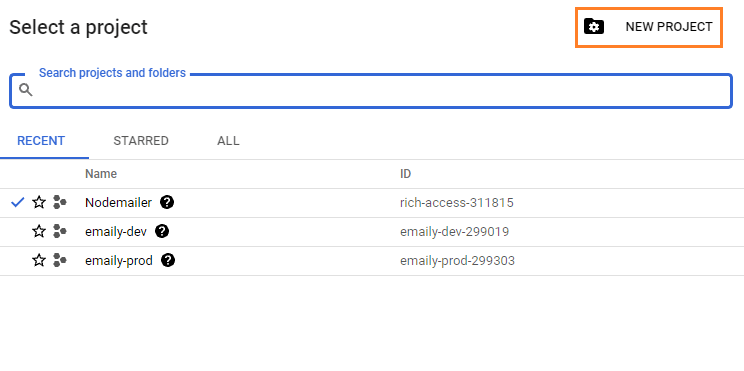Select the emaily-dev project name

tap(116, 232)
